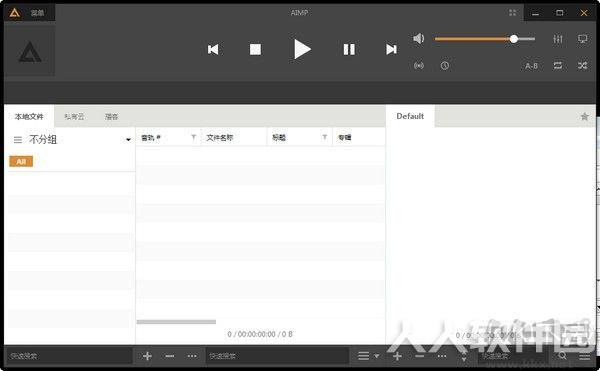Click the library status text 0 / 00:00:00:00 / 0 B
The width and height of the screenshot is (600, 371).
pyautogui.click(x=260, y=334)
